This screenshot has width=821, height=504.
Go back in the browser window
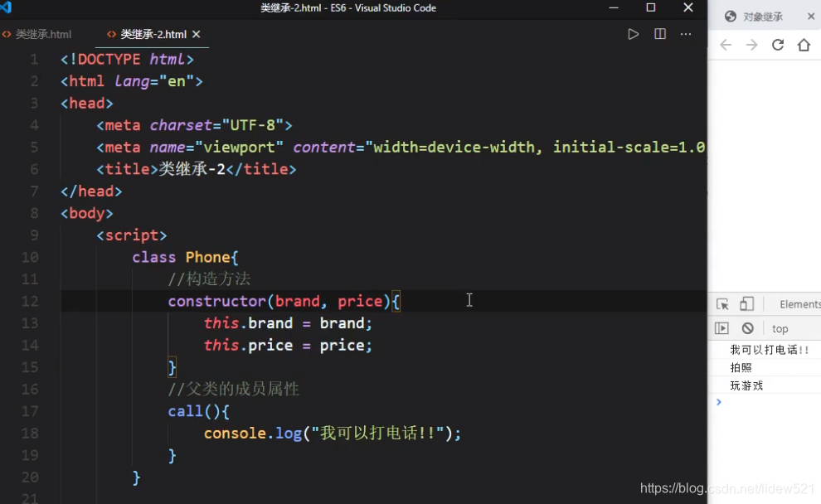[x=726, y=45]
